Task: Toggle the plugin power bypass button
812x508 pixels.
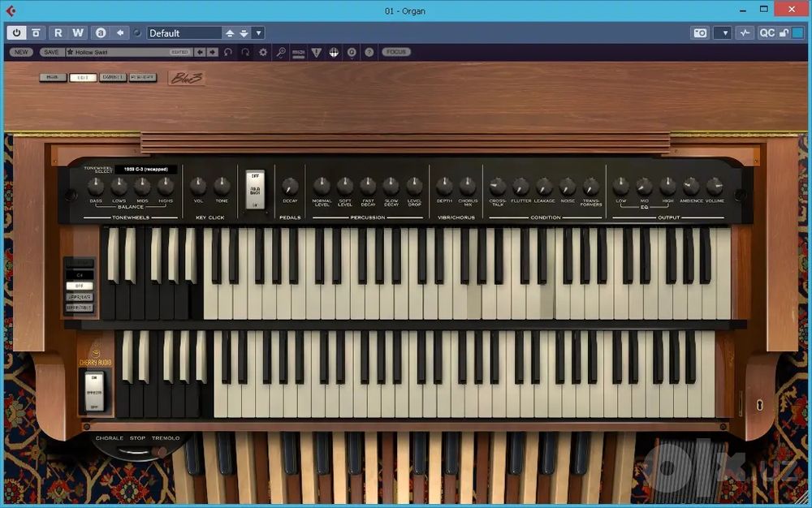Action: 16,32
